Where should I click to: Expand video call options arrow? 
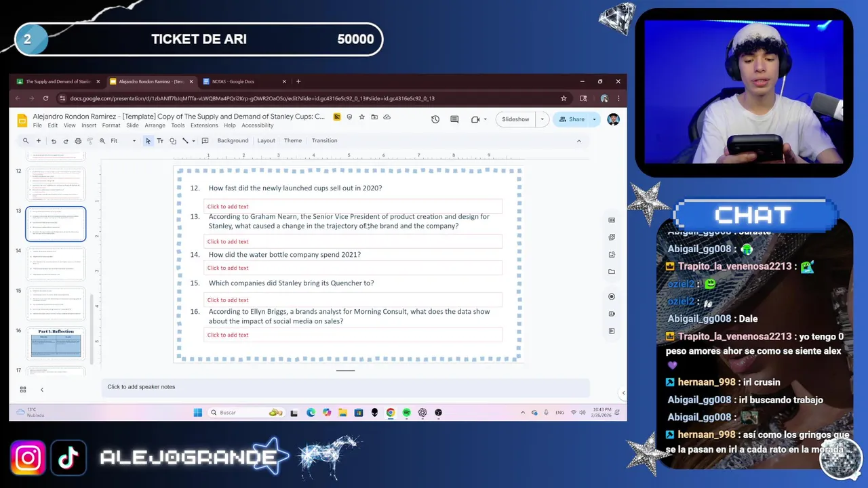(486, 119)
